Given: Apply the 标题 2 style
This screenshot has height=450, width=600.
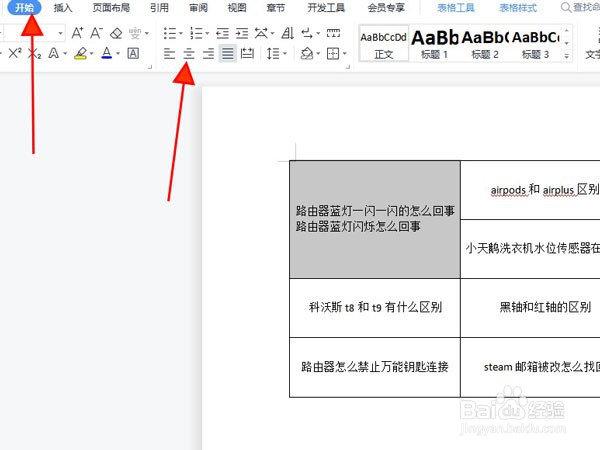Looking at the screenshot, I should tap(485, 43).
